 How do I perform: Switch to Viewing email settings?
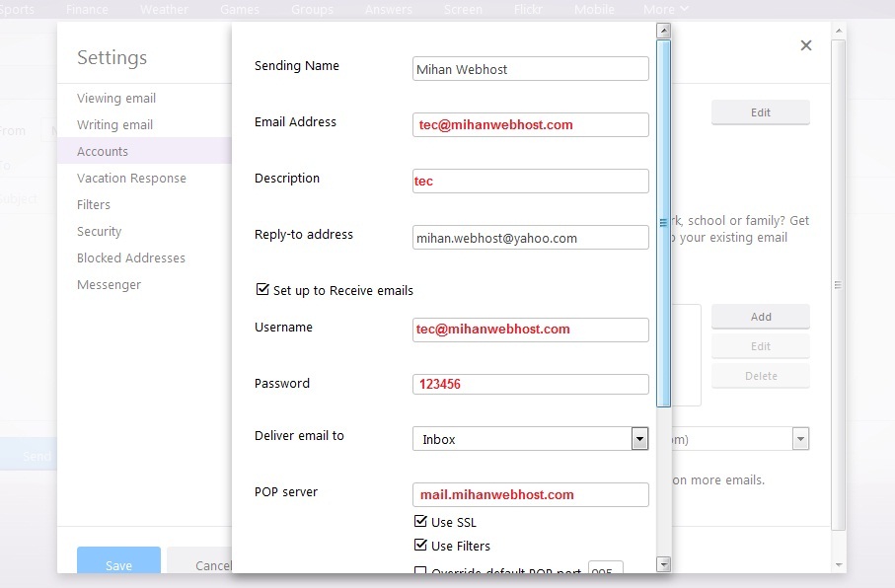[x=115, y=98]
